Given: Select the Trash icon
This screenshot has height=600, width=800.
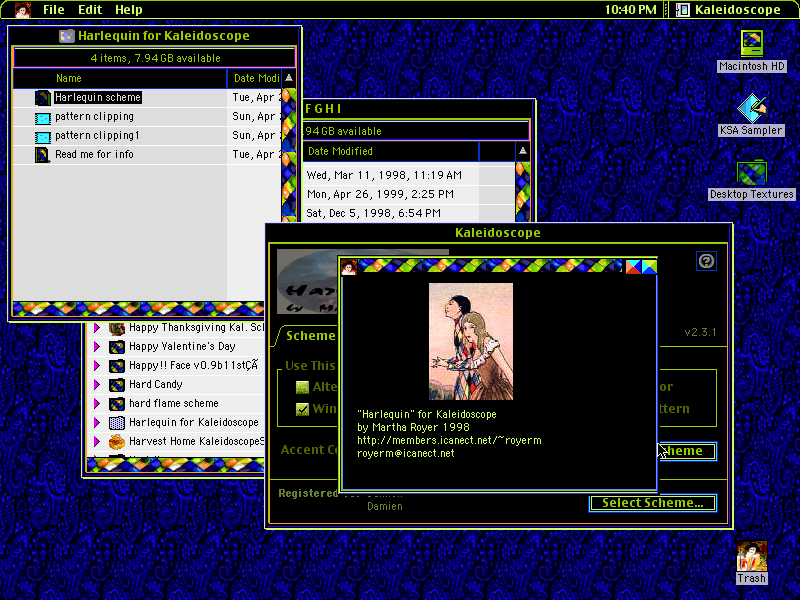Looking at the screenshot, I should pos(752,556).
